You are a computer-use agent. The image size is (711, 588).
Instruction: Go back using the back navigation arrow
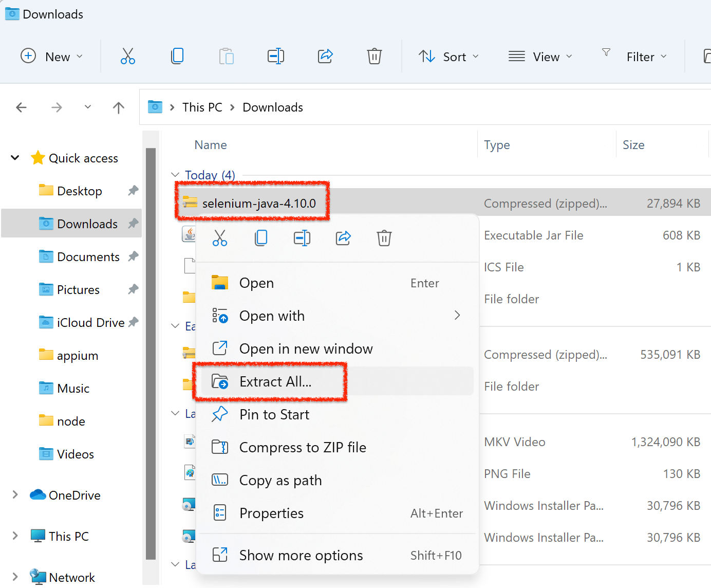(21, 107)
